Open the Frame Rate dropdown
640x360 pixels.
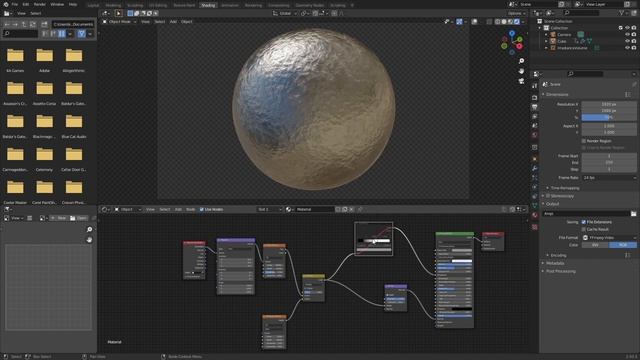click(609, 178)
